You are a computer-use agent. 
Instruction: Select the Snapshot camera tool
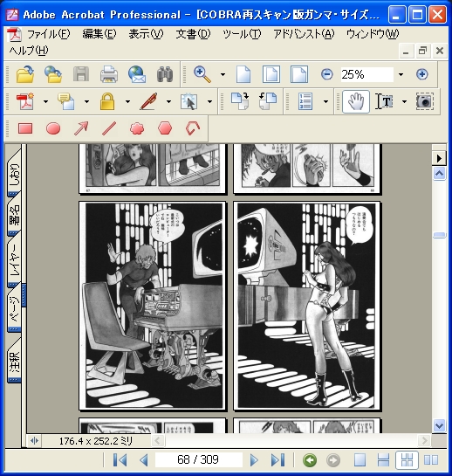click(x=425, y=101)
